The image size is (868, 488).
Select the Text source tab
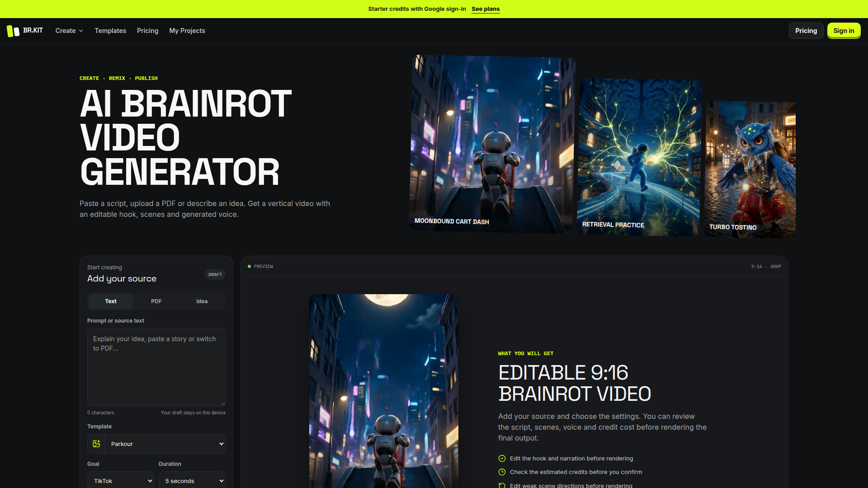(111, 301)
